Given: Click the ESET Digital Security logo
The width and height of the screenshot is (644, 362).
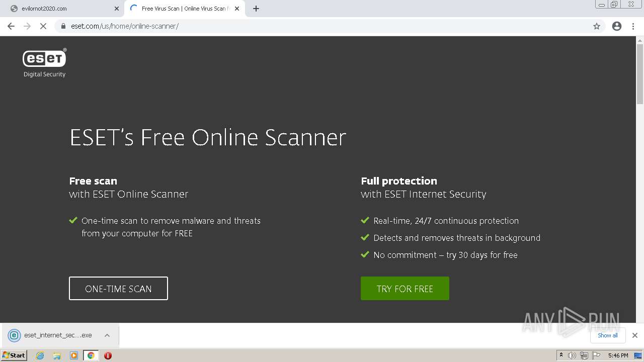Looking at the screenshot, I should point(44,63).
